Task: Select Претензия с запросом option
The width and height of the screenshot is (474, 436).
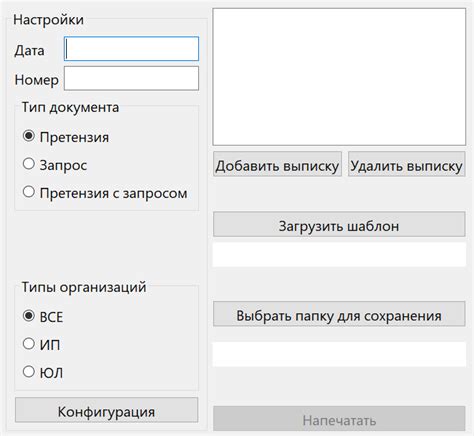Action: tap(105, 193)
